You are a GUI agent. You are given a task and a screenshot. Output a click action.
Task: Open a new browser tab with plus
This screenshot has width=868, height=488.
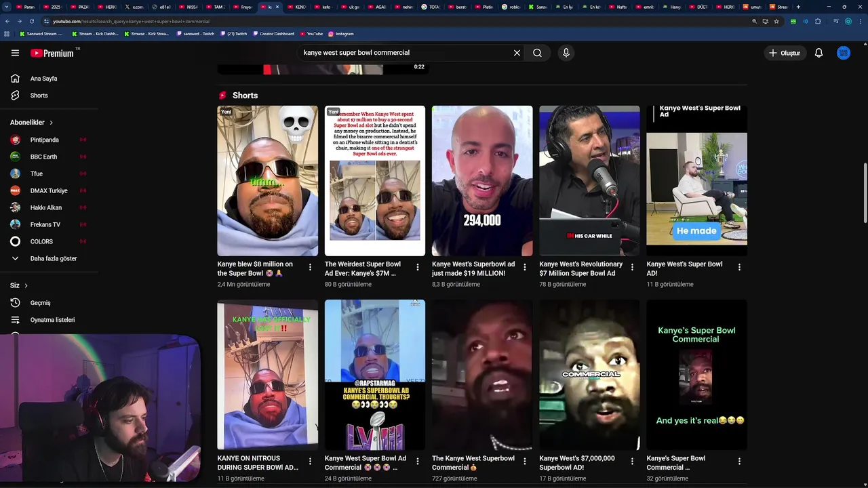798,7
